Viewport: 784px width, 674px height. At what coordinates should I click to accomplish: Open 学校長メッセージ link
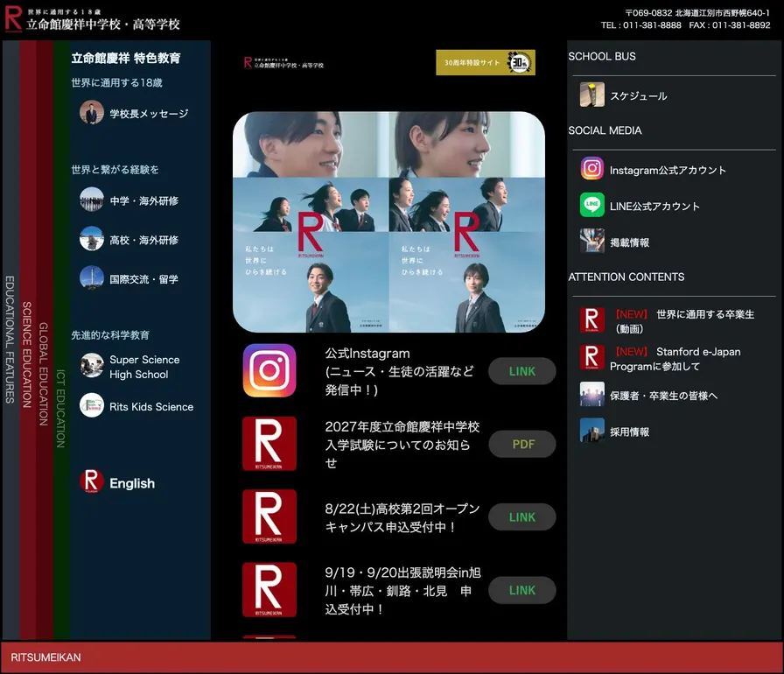(x=149, y=114)
